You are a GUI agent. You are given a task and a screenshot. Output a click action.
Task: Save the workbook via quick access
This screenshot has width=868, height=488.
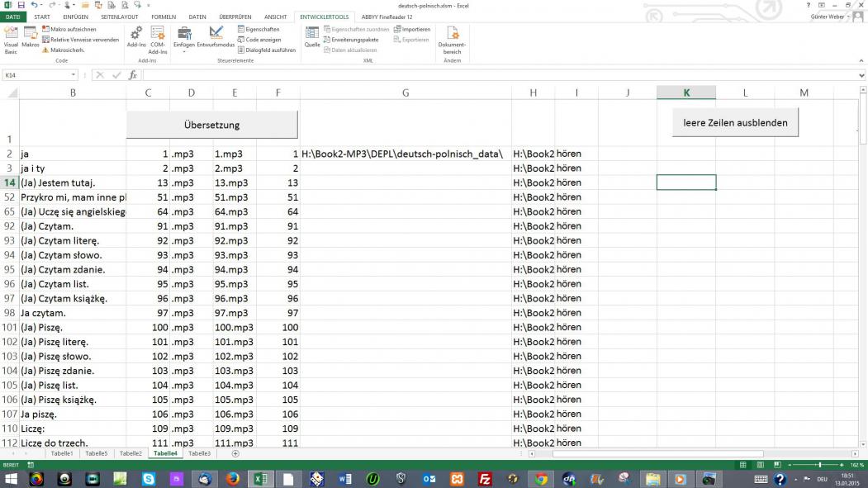click(21, 5)
